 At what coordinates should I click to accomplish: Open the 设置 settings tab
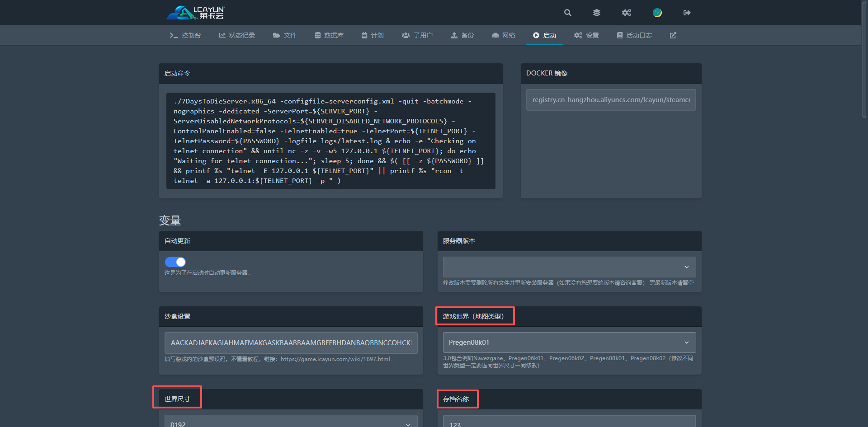coord(586,35)
